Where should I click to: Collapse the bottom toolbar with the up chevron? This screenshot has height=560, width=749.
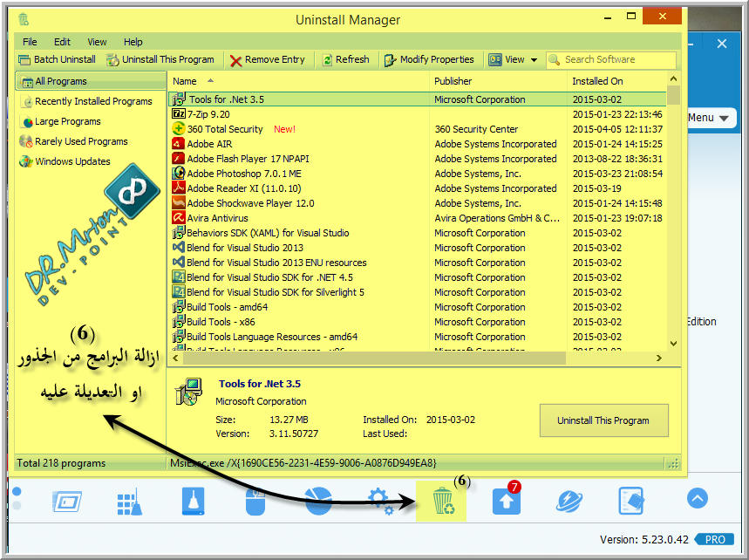pos(696,499)
